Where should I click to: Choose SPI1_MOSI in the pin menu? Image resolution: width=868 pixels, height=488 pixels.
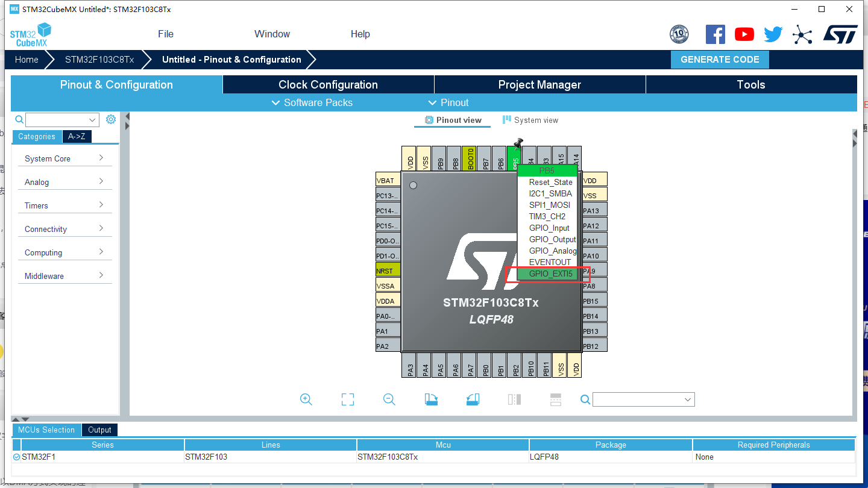[x=548, y=205]
